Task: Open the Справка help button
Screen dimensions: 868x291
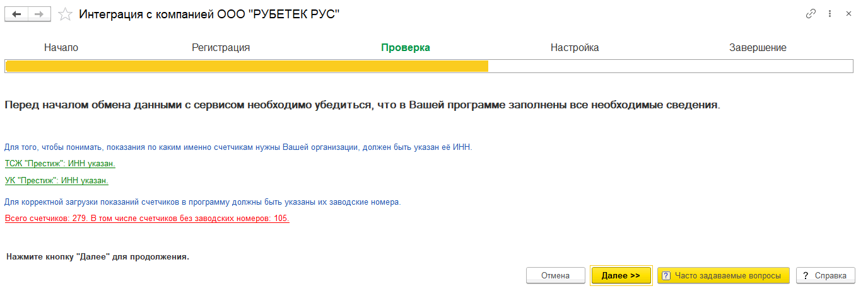Action: pyautogui.click(x=826, y=275)
